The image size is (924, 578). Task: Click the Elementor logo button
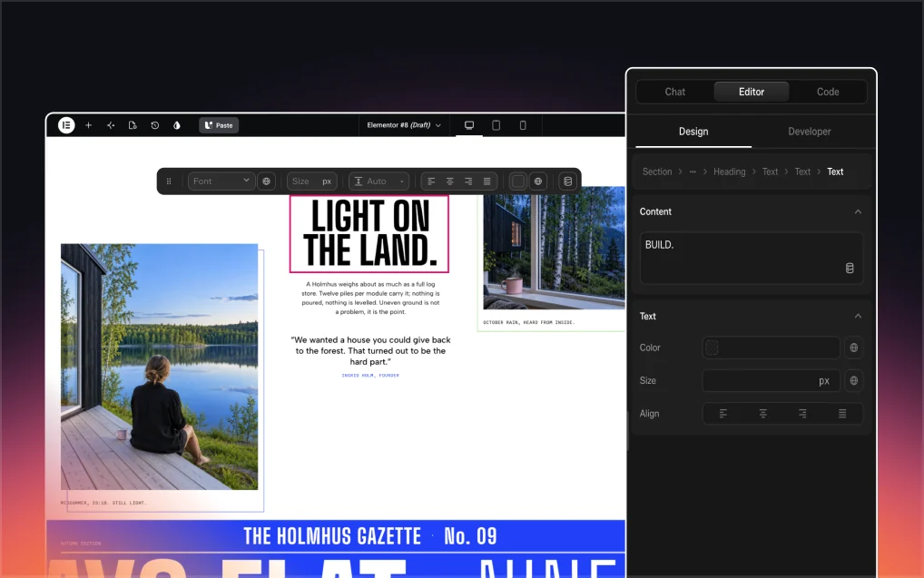[x=66, y=125]
